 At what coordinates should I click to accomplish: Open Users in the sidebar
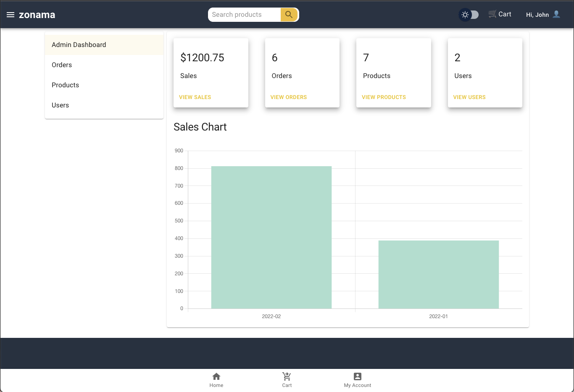click(x=104, y=105)
